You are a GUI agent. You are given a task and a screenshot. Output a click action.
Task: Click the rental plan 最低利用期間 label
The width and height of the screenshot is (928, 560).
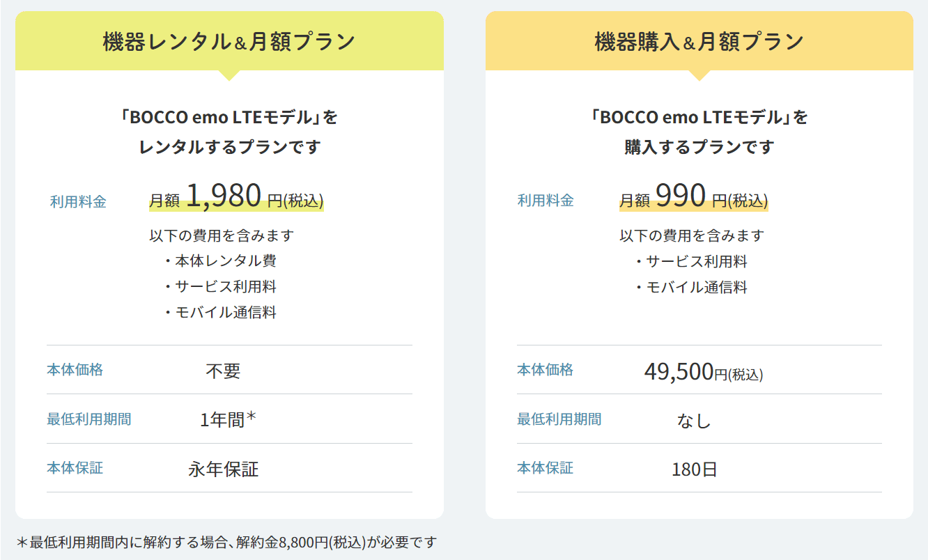88,419
